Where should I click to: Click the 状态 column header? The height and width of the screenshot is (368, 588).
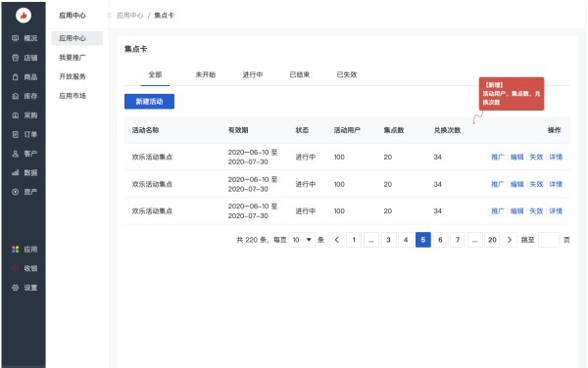(302, 130)
